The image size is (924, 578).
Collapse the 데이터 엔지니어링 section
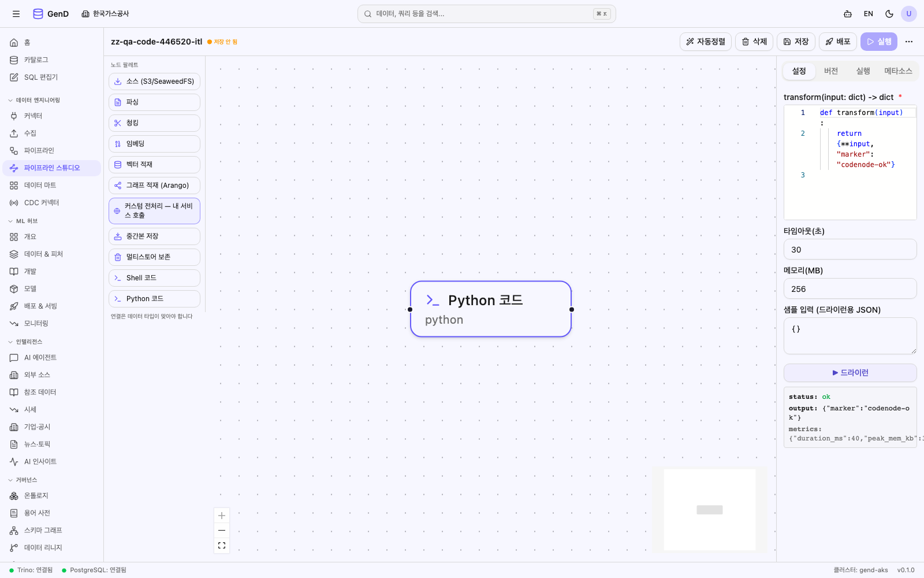pos(35,101)
